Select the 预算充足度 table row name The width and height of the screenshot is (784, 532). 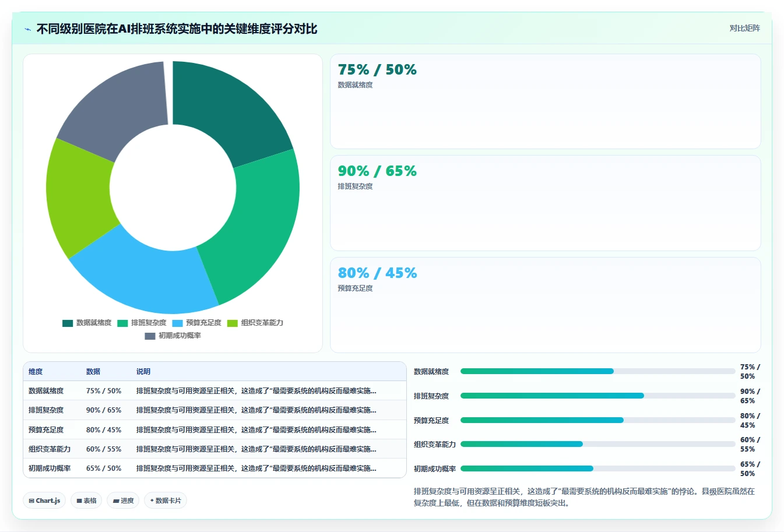point(46,430)
